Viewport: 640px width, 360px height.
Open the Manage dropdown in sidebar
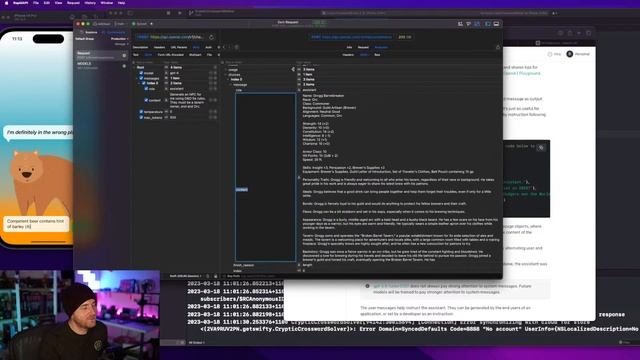pyautogui.click(x=121, y=44)
